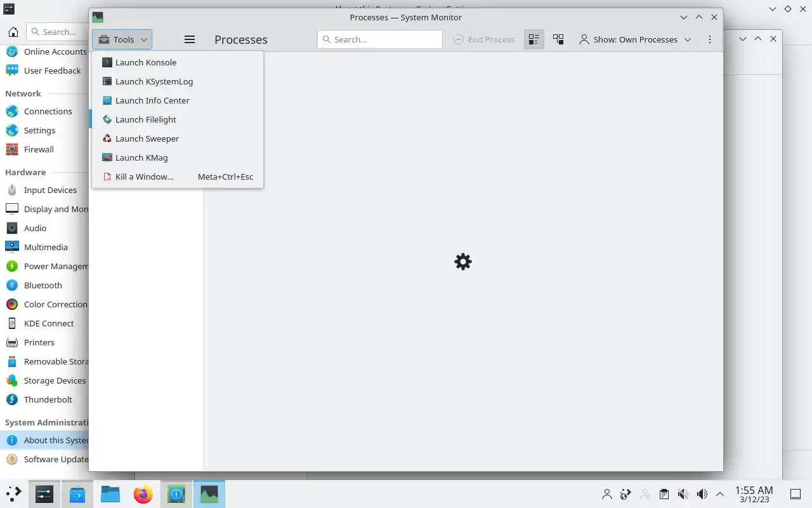Open Show: Own Processes dropdown
The height and width of the screenshot is (508, 812).
pos(635,39)
